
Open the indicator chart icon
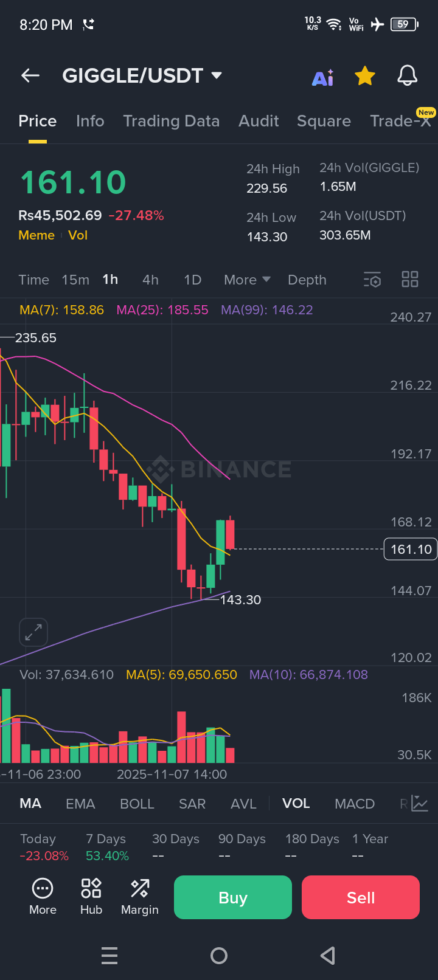[419, 804]
